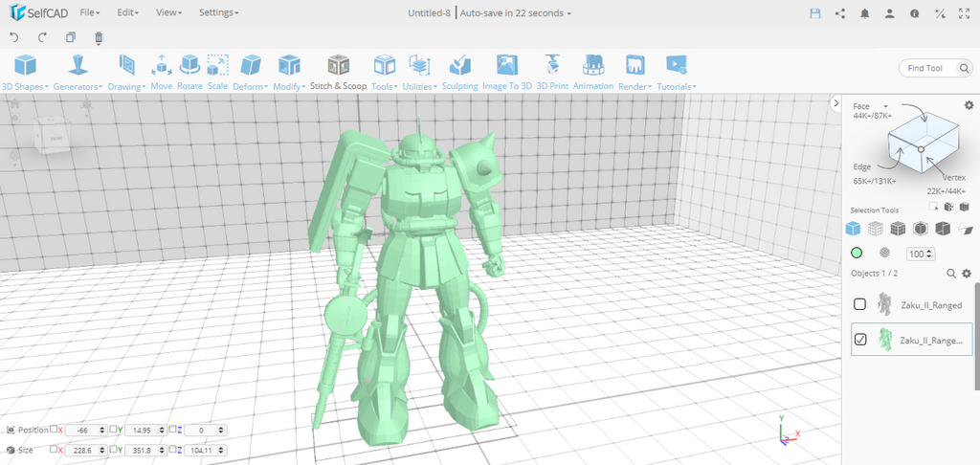Check the first Zaku_II_Ranged object checkbox
Screen dimensions: 980x465
pos(860,304)
